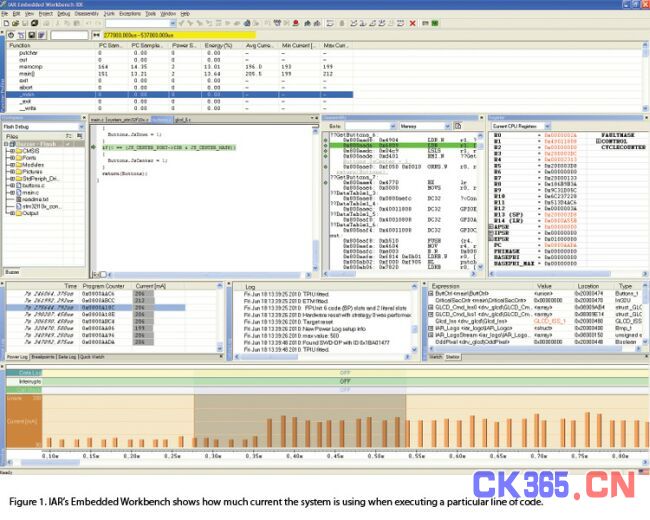Collapse the project root node
This screenshot has width=650, height=520.
pyautogui.click(x=6, y=144)
